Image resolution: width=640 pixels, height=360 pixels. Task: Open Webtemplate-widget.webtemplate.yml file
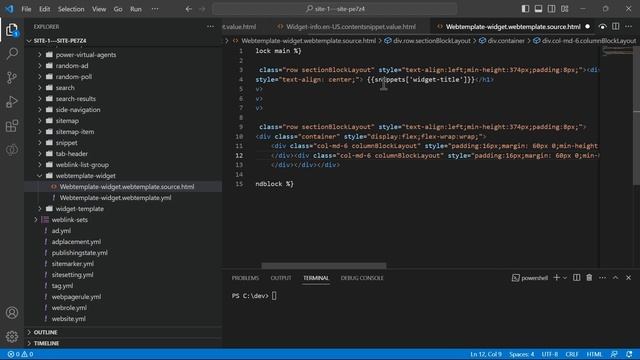[x=116, y=198]
